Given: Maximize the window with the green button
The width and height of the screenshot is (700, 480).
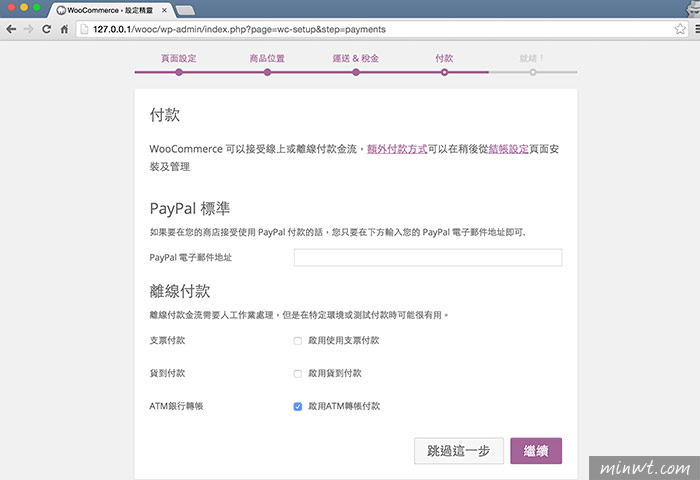Looking at the screenshot, I should [x=37, y=7].
